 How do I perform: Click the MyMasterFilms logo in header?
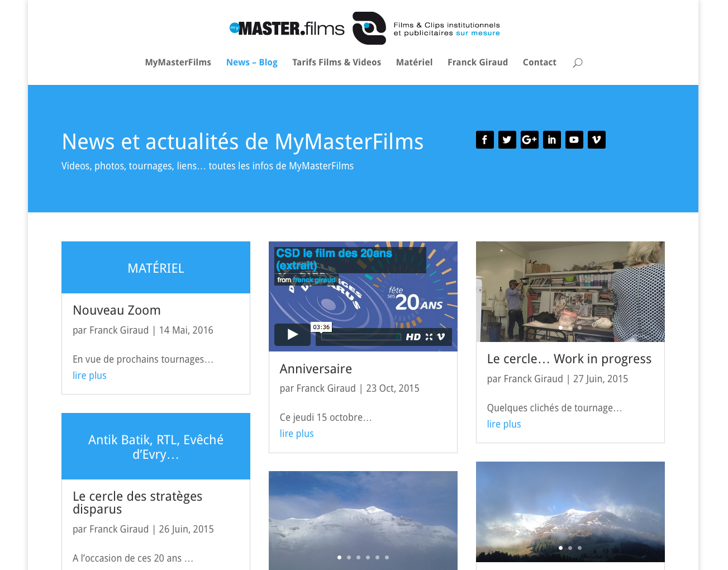coord(364,28)
